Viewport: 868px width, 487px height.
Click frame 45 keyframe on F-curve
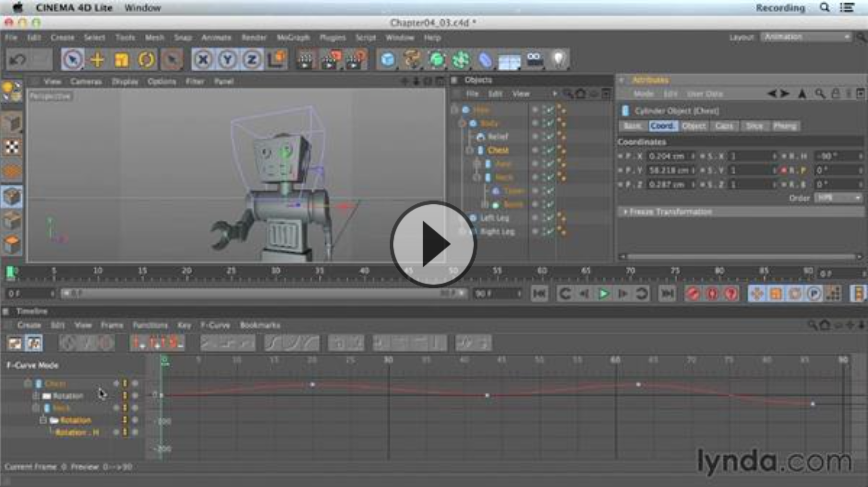(x=487, y=396)
